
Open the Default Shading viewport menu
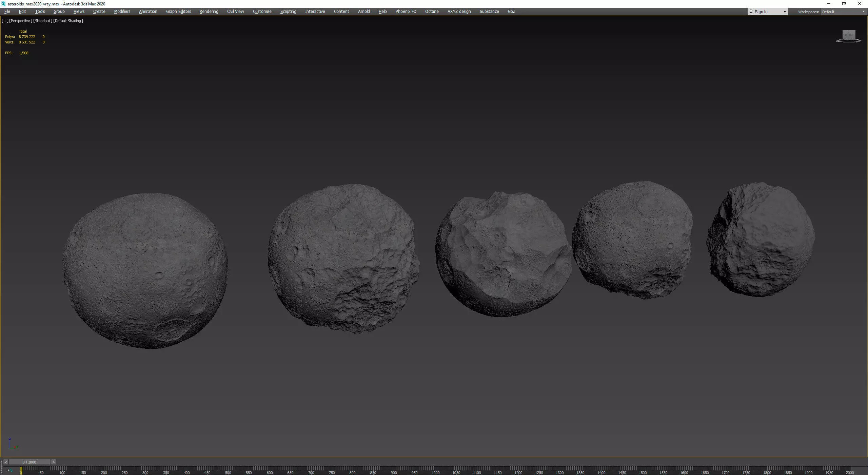pos(68,21)
